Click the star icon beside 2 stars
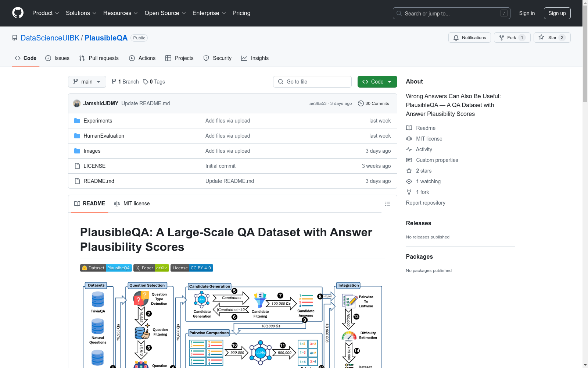 click(x=409, y=171)
